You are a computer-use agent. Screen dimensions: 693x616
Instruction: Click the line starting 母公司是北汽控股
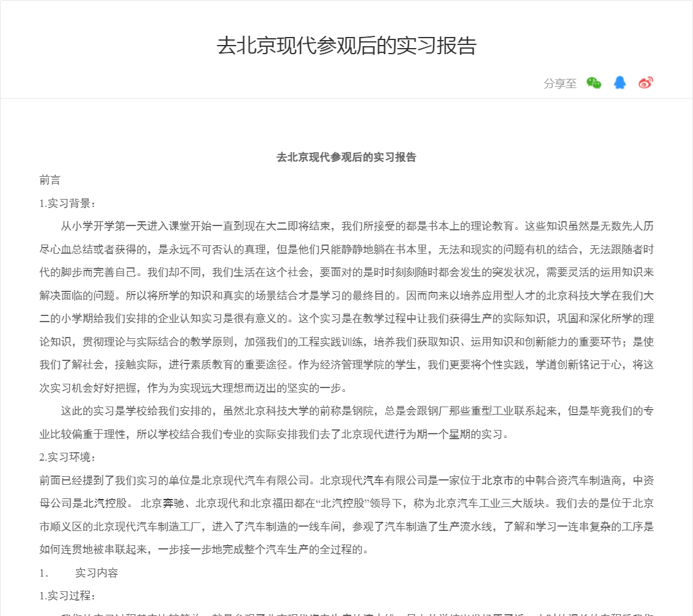346,503
